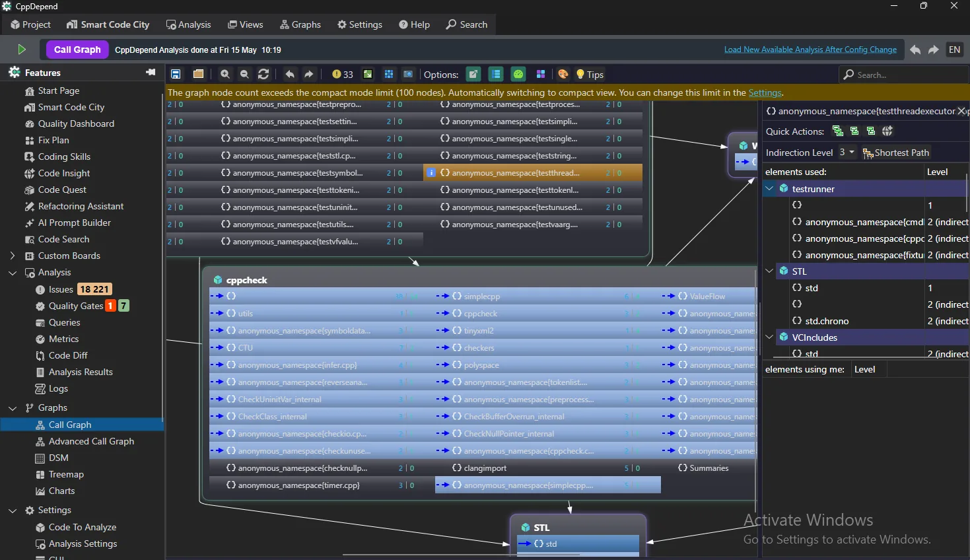Click the orange palette color icon
The width and height of the screenshot is (970, 560).
click(563, 74)
